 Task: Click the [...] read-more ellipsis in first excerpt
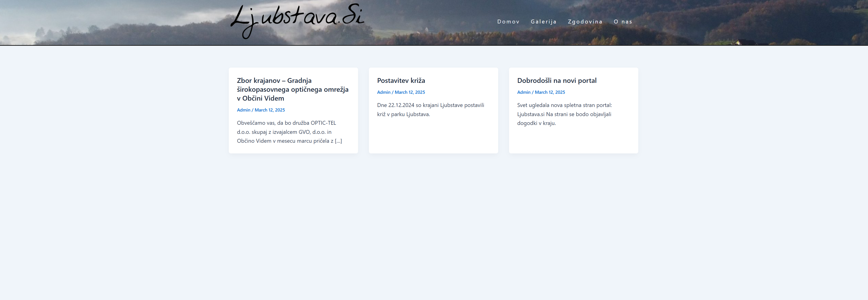point(338,141)
